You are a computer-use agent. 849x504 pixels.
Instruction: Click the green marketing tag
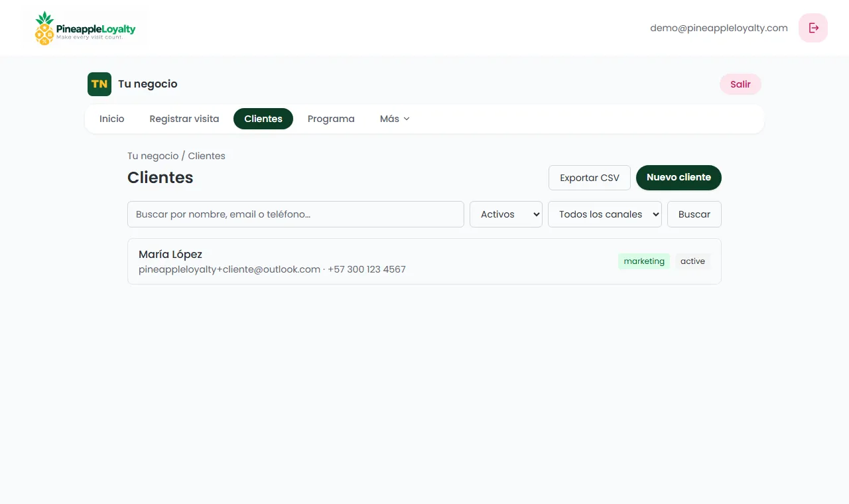pos(644,261)
